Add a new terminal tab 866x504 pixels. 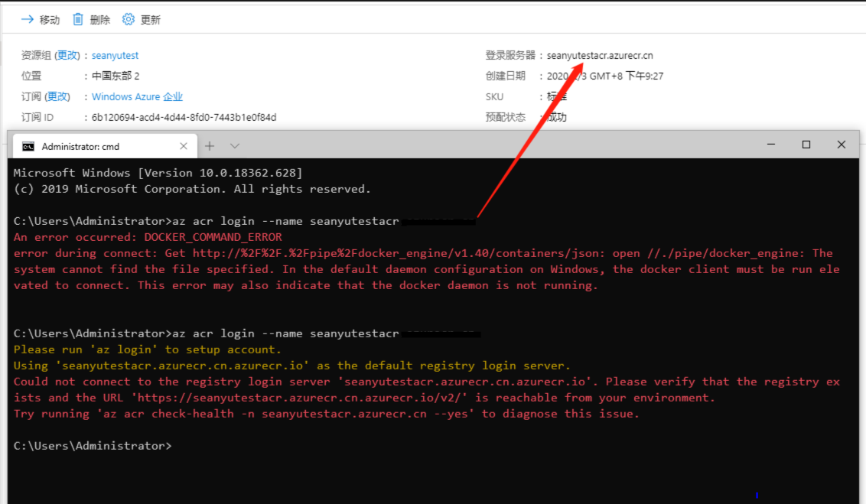pyautogui.click(x=210, y=146)
